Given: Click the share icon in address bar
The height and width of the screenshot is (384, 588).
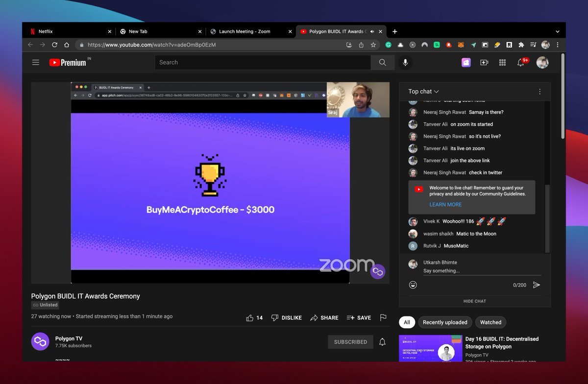Looking at the screenshot, I should [x=361, y=45].
